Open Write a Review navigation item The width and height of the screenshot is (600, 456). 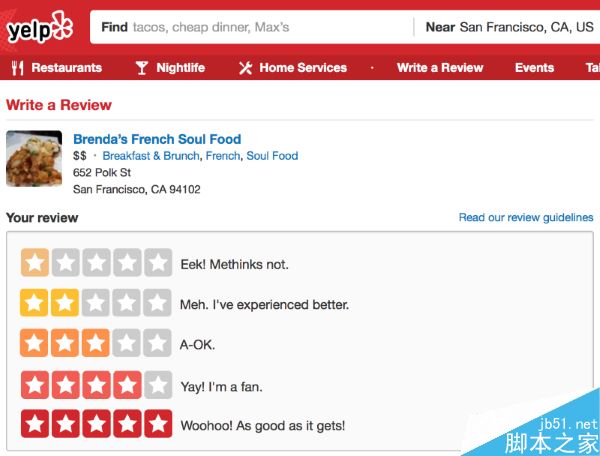tap(439, 68)
